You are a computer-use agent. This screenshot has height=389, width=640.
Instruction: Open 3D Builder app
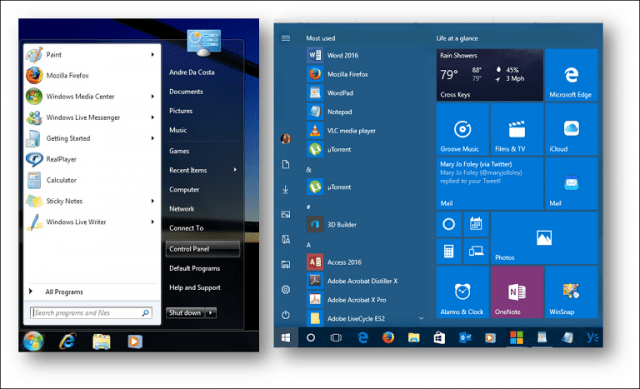click(x=332, y=225)
